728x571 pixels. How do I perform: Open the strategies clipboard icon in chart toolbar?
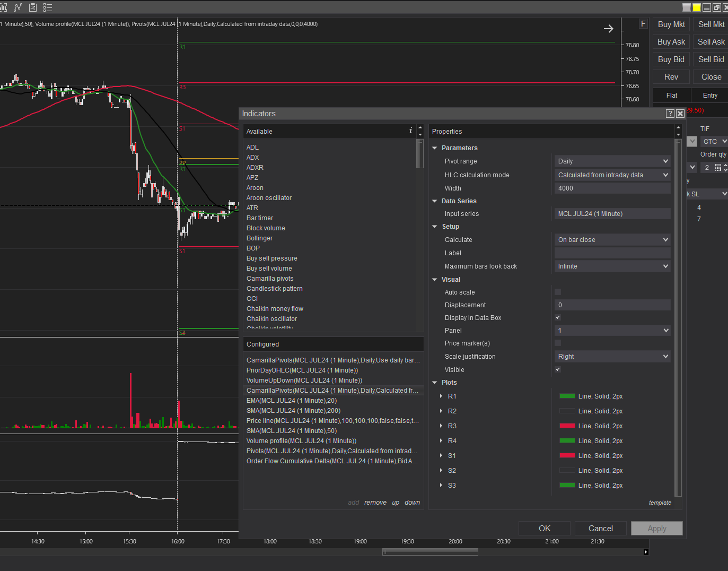(33, 7)
